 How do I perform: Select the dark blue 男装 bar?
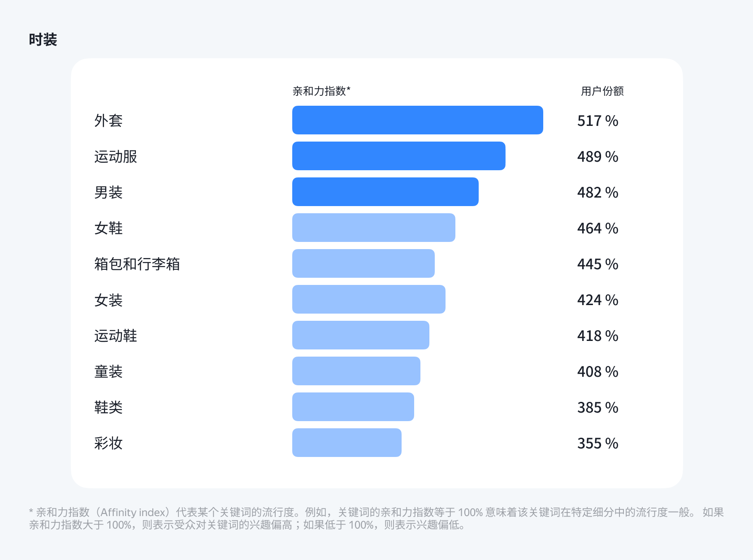385,192
